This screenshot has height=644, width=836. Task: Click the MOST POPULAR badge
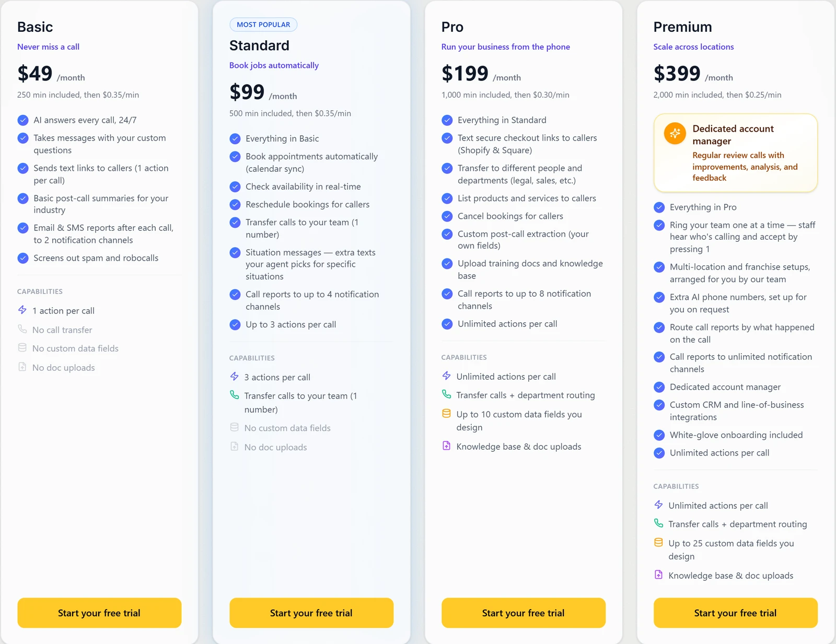point(263,25)
